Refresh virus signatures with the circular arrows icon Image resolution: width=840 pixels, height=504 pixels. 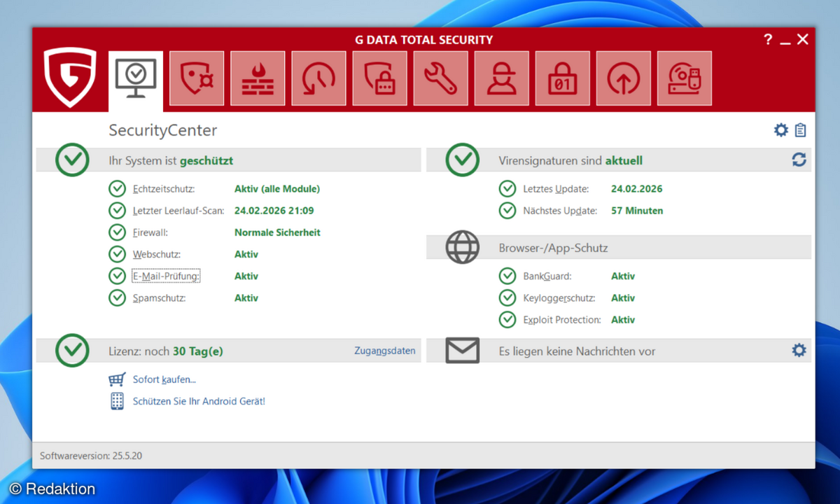pyautogui.click(x=799, y=160)
